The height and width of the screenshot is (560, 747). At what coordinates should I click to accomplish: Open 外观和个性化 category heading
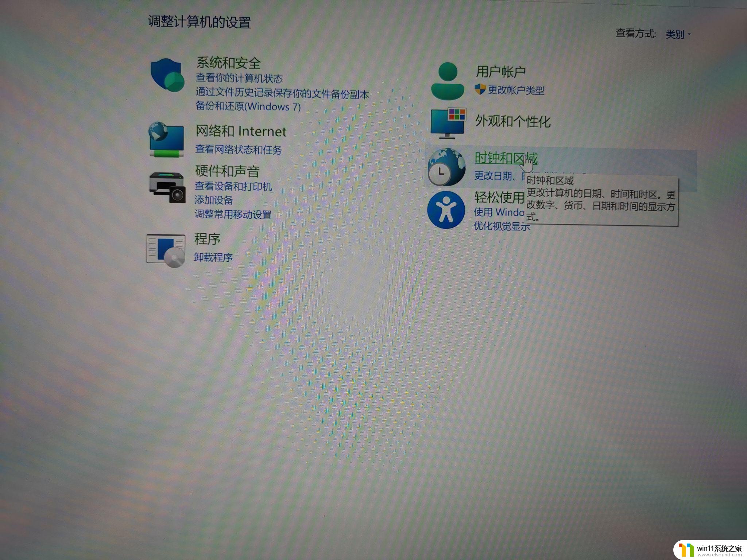(512, 121)
